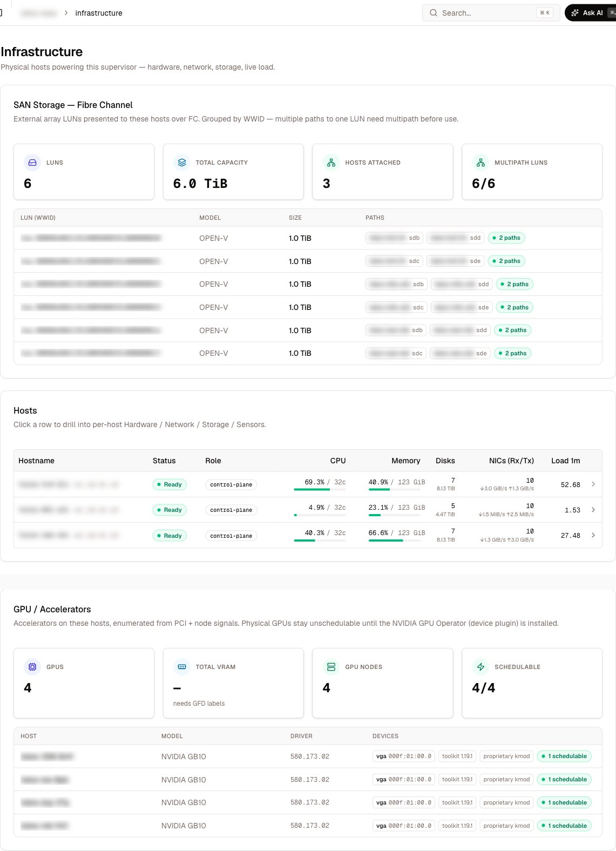Click the Memory column header
Screen dimensions: 616x851
[x=406, y=461]
